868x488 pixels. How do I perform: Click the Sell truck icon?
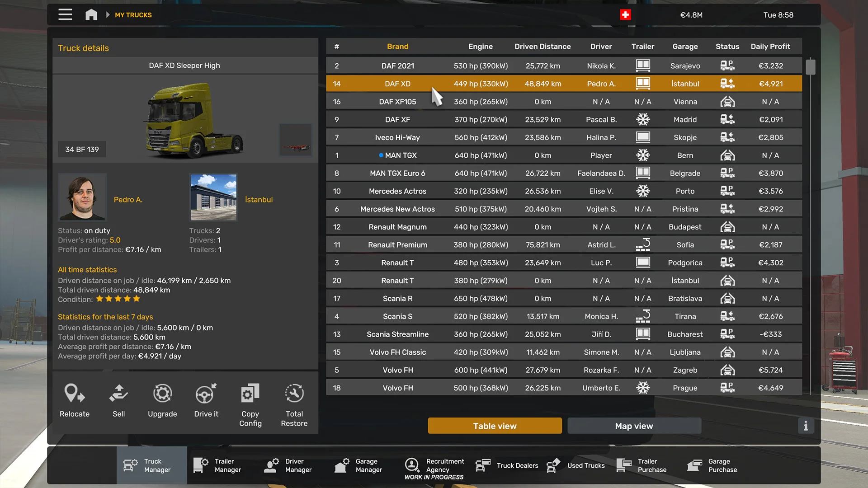point(118,394)
